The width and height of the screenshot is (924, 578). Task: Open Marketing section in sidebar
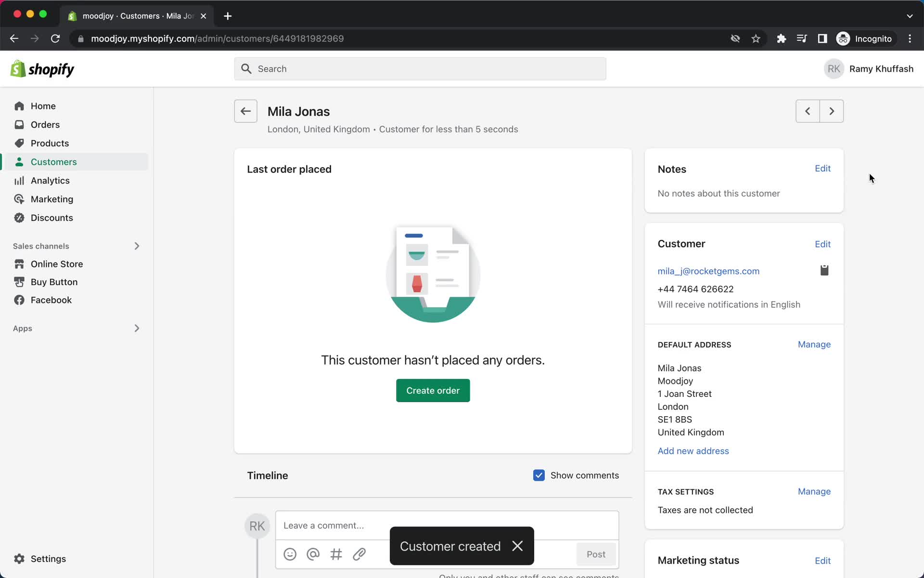(52, 198)
